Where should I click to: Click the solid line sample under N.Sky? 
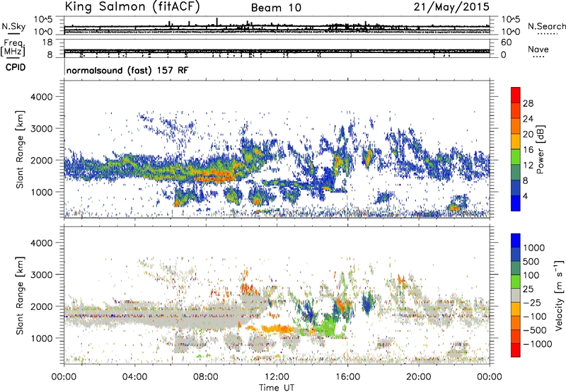(x=13, y=33)
